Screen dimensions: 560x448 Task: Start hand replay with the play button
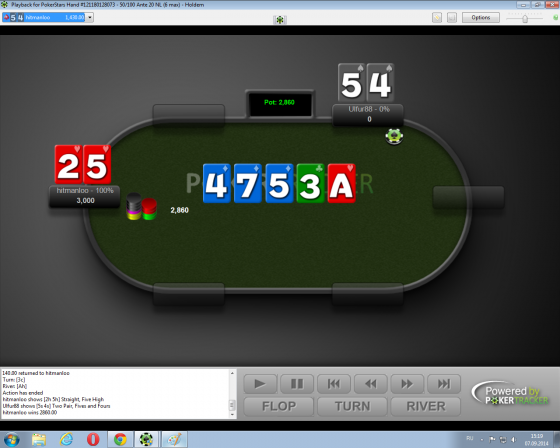[260, 384]
